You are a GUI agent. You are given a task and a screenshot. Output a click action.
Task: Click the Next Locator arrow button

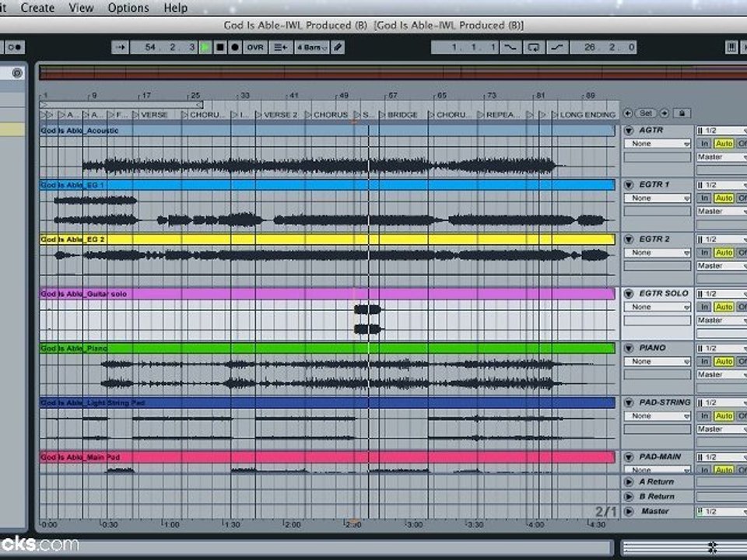[664, 114]
